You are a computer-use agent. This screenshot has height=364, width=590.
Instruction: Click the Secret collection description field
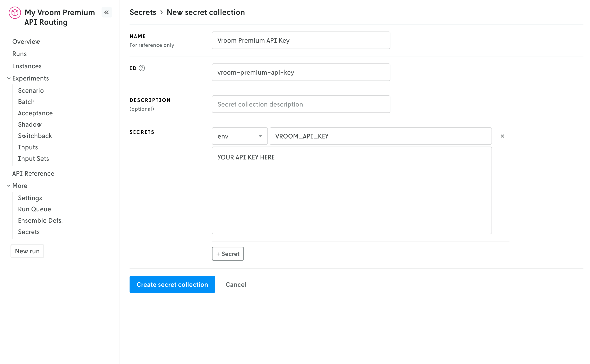click(x=300, y=104)
